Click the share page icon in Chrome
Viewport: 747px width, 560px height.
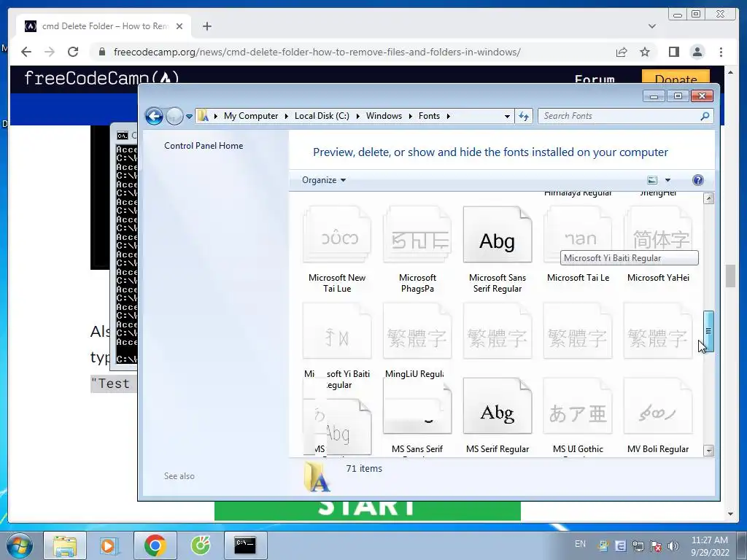[x=622, y=52]
